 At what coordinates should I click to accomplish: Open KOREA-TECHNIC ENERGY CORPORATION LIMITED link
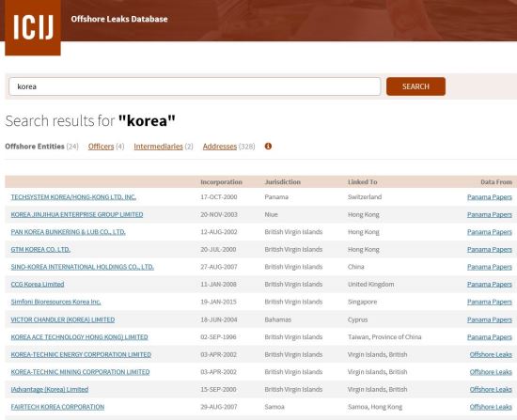click(81, 355)
